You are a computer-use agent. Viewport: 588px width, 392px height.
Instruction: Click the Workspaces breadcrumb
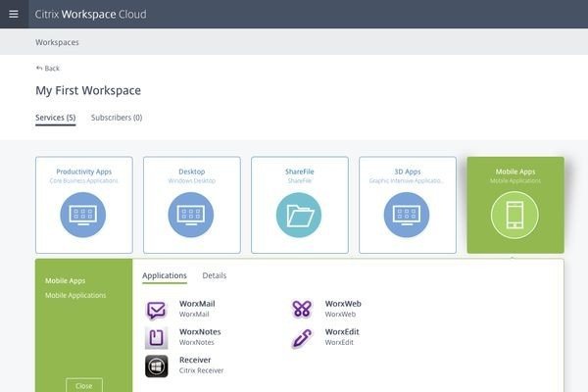(58, 42)
